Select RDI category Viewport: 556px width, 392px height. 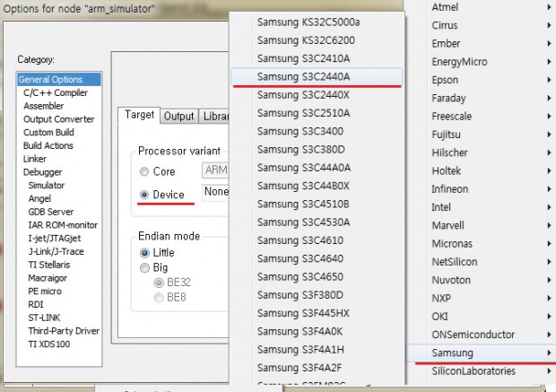36,304
